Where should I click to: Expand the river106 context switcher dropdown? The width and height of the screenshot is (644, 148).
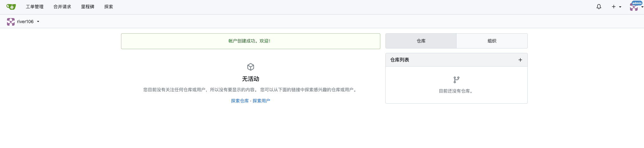(38, 22)
